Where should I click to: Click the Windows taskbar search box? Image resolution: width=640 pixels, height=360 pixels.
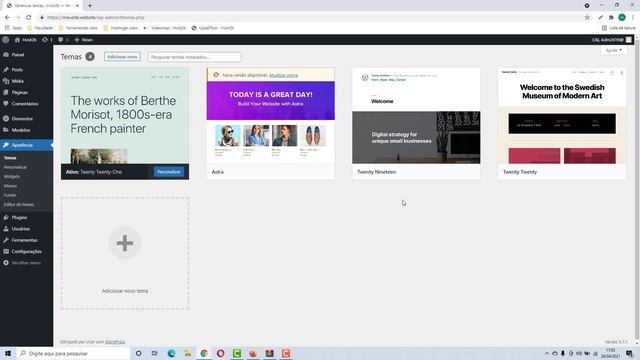73,353
